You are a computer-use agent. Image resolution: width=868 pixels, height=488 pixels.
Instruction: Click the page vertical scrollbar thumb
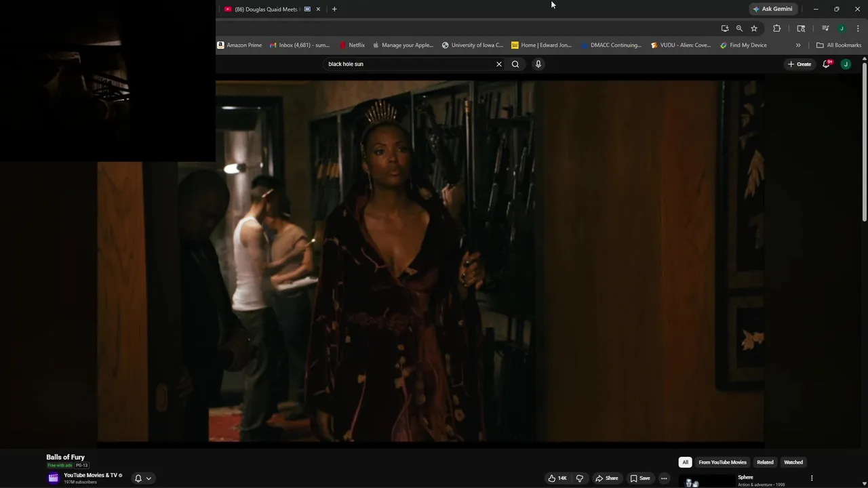pos(865,142)
